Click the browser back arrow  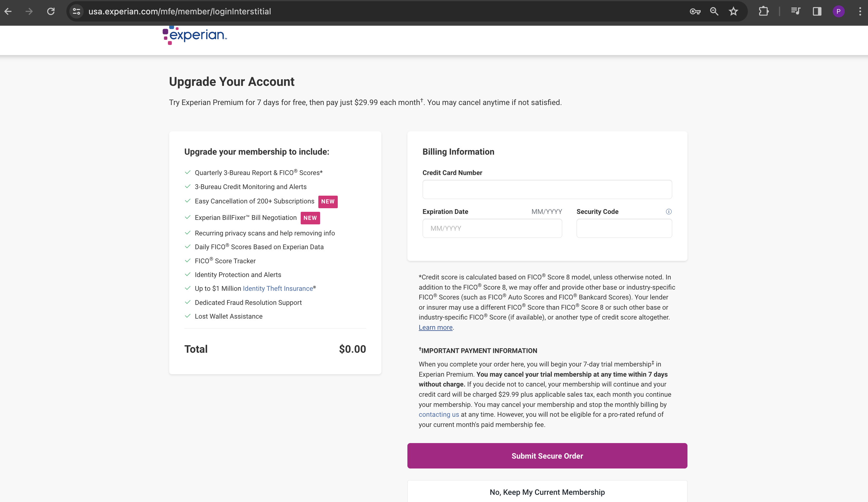[8, 11]
